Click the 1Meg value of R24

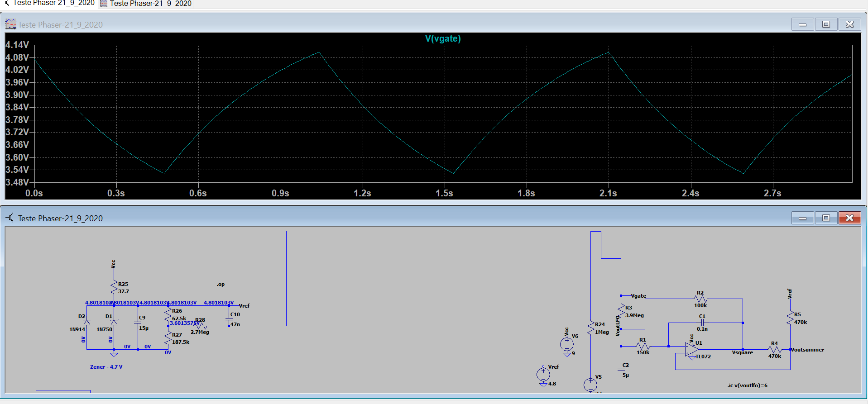pos(602,332)
